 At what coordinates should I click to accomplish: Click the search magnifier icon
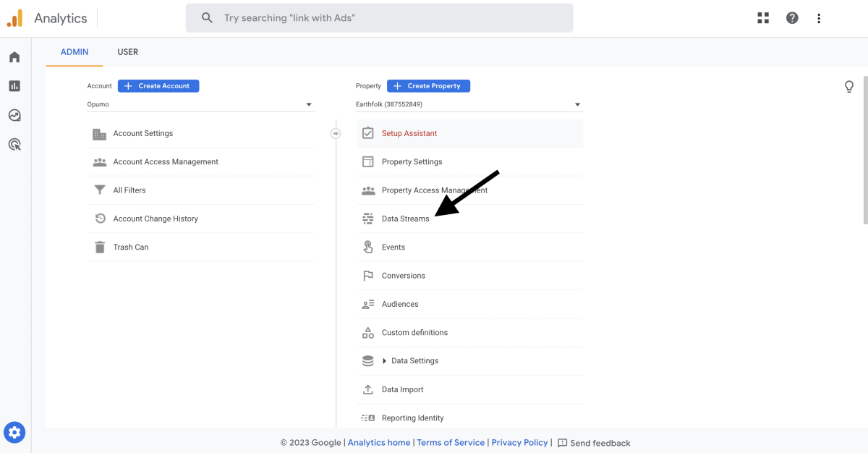[207, 18]
